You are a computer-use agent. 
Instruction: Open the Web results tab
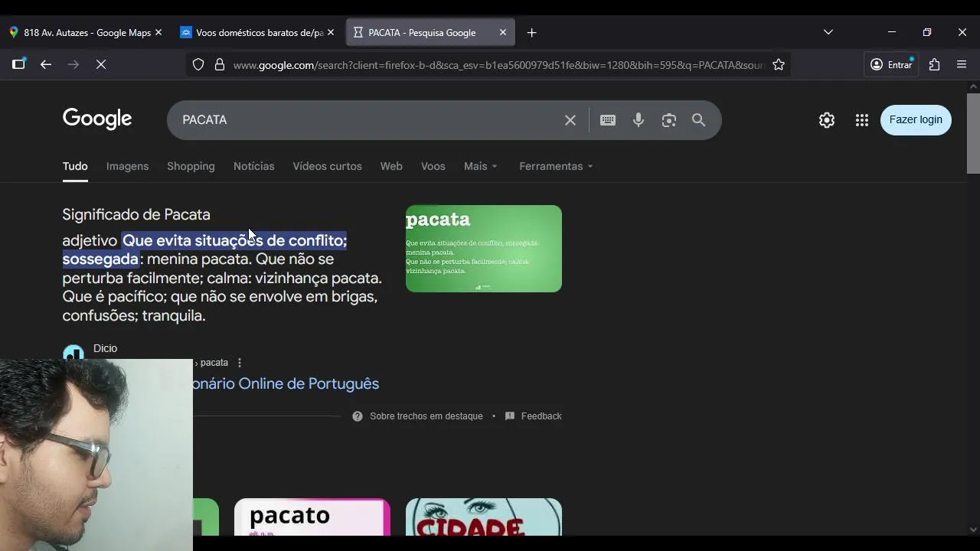pos(391,166)
